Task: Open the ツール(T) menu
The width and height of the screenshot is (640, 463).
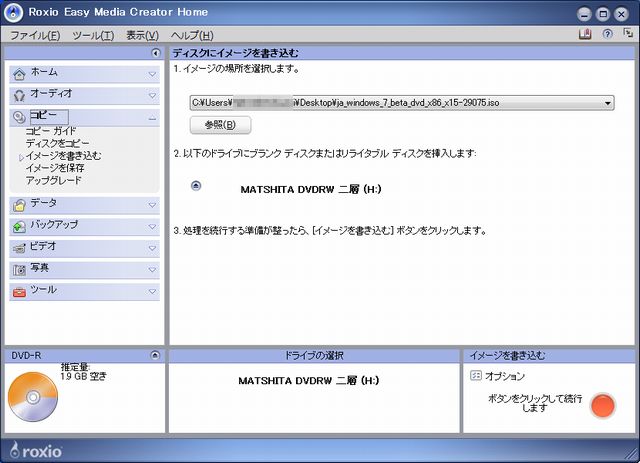Action: point(93,36)
